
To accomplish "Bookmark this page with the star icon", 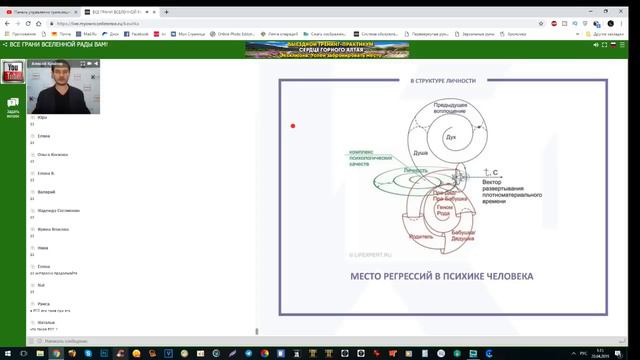I will tap(541, 24).
